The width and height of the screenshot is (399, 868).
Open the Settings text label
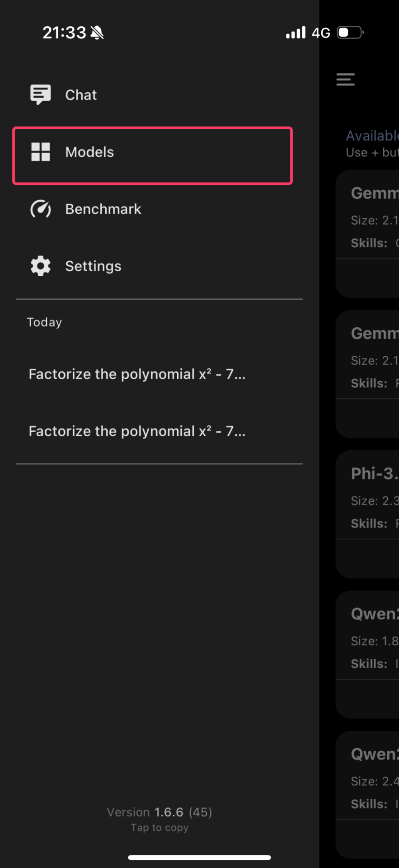coord(93,266)
